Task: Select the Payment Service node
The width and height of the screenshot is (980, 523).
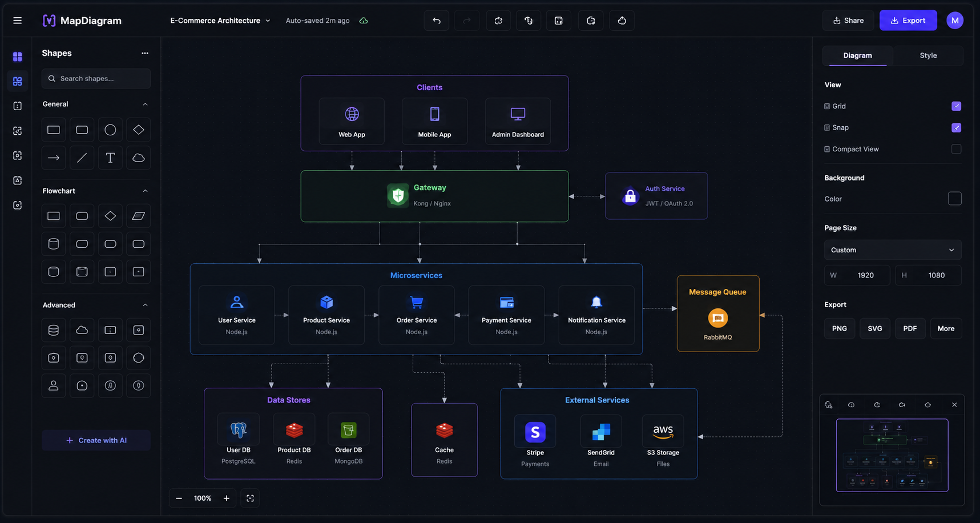Action: (506, 315)
